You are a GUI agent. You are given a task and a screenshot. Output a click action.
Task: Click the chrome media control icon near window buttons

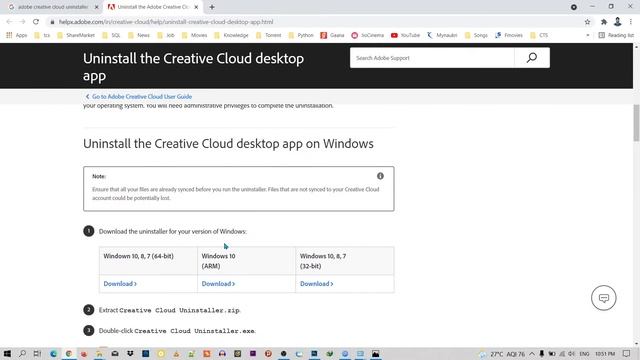tap(574, 7)
